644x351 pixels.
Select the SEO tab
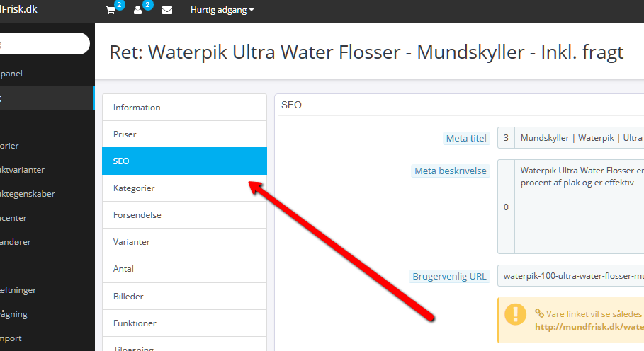pos(184,161)
